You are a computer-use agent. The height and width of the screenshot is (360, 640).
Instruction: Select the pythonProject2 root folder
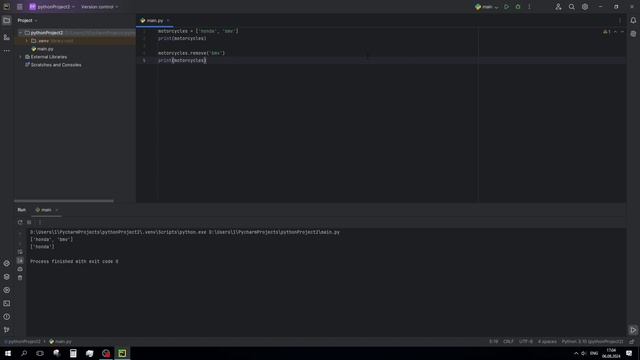pyautogui.click(x=47, y=33)
